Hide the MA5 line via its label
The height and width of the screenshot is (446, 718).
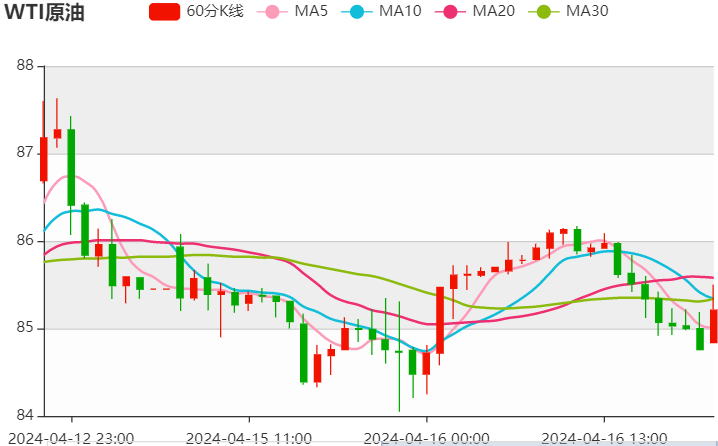[x=312, y=12]
